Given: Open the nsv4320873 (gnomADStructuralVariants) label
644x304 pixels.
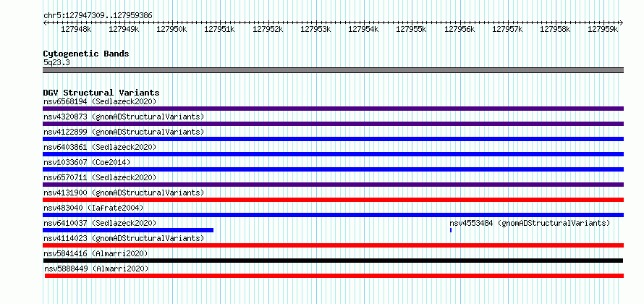Looking at the screenshot, I should (124, 117).
